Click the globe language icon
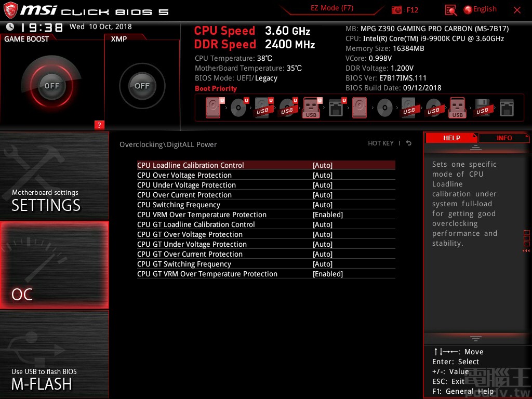The width and height of the screenshot is (532, 399). [x=468, y=10]
